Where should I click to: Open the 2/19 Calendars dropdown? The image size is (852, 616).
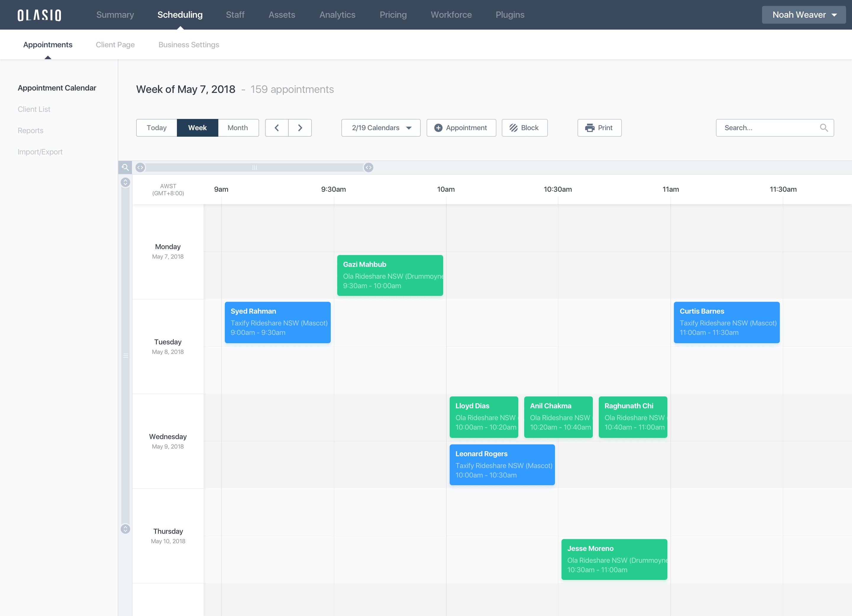[380, 128]
